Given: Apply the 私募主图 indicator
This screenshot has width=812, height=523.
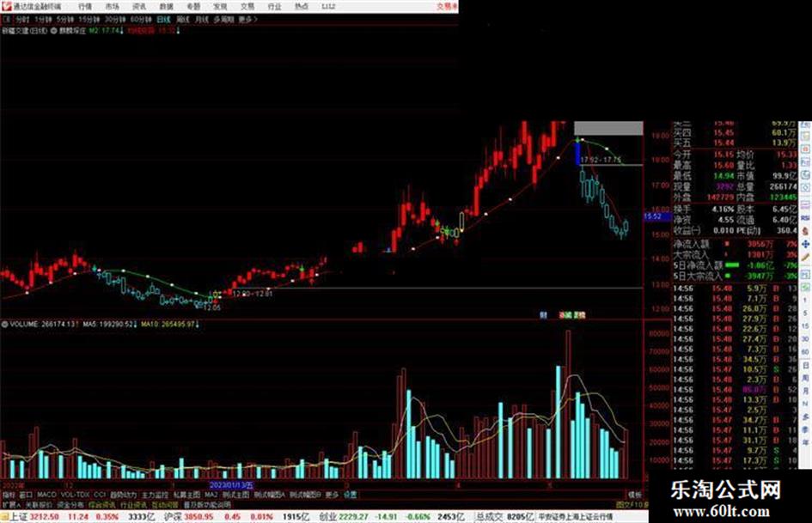Looking at the screenshot, I should [186, 495].
